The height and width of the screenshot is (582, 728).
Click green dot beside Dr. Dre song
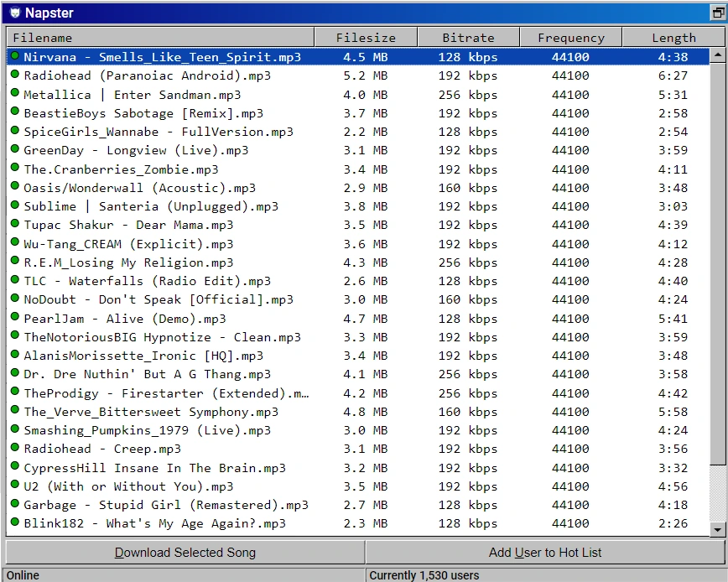click(15, 372)
